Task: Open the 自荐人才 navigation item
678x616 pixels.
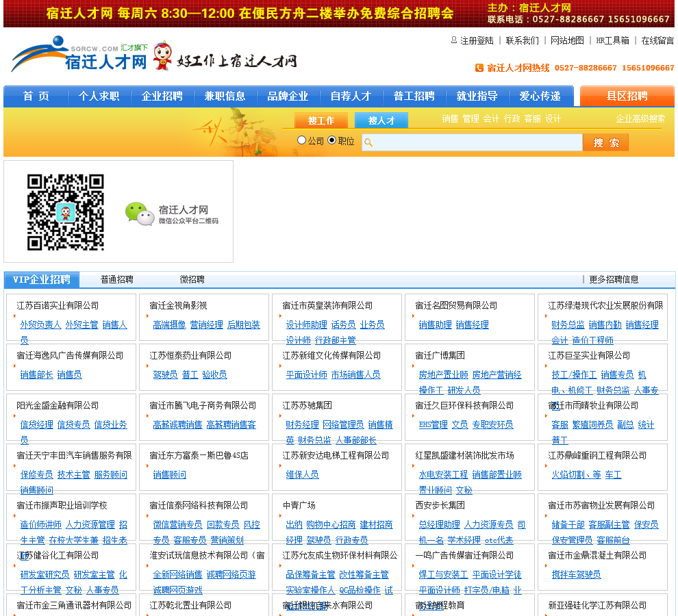Action: tap(351, 96)
